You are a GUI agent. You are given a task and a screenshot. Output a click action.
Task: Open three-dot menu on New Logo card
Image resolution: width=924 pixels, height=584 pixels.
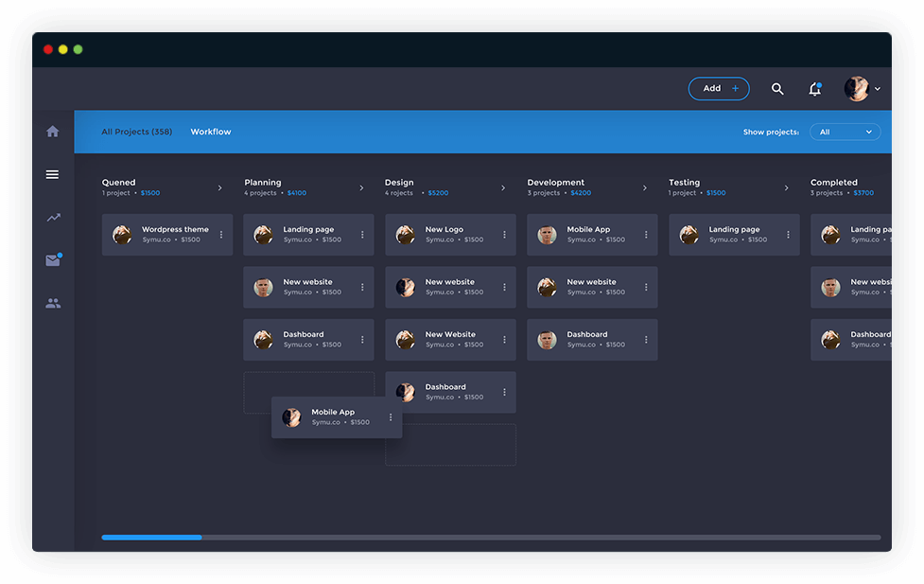[x=504, y=235]
